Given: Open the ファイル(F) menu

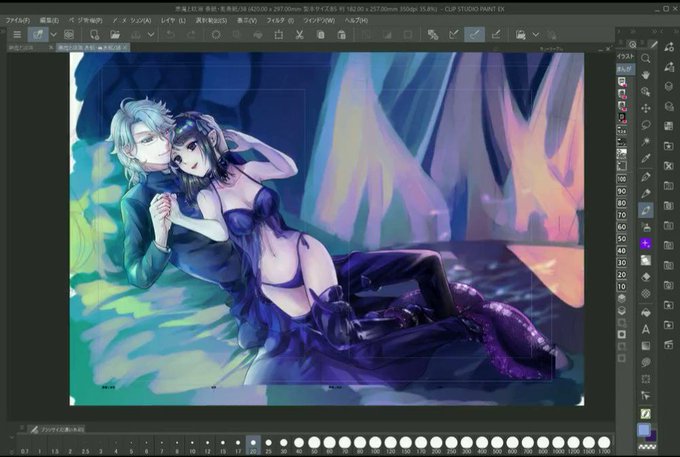Looking at the screenshot, I should (18, 20).
